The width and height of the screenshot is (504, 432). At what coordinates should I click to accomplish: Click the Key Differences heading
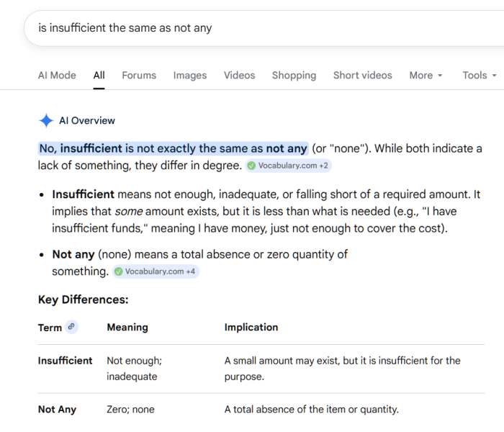pyautogui.click(x=83, y=300)
